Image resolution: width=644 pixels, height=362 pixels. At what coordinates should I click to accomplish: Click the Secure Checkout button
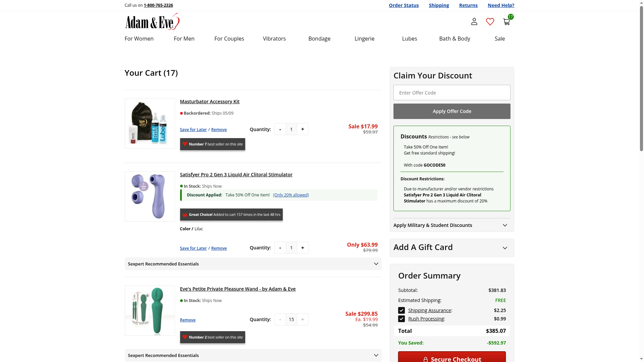[451, 358]
